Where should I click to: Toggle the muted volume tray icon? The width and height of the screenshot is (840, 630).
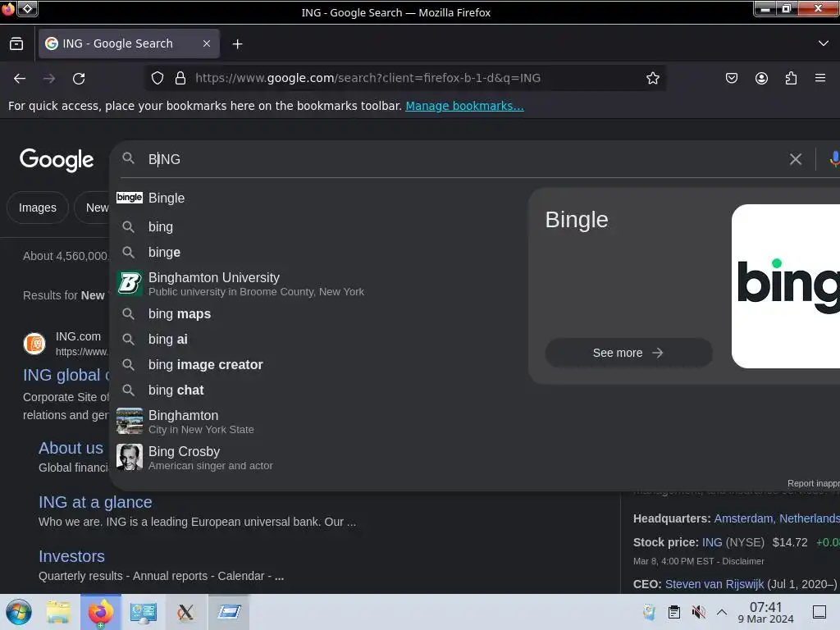click(x=698, y=612)
